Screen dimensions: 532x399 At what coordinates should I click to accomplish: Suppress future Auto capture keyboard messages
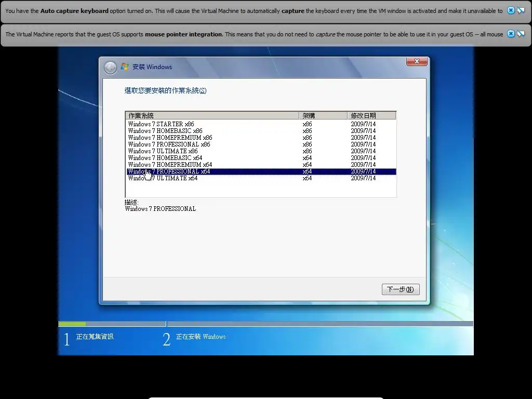click(x=521, y=10)
